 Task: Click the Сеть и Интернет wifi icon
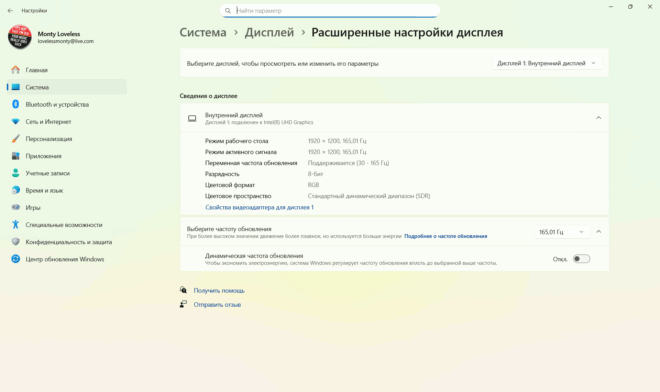click(16, 122)
